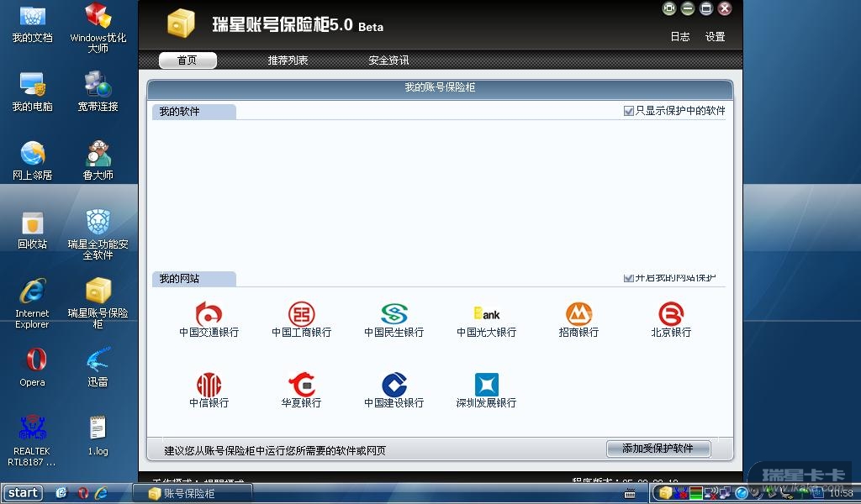Click the 我的软件 section header
The image size is (861, 504).
[x=194, y=112]
